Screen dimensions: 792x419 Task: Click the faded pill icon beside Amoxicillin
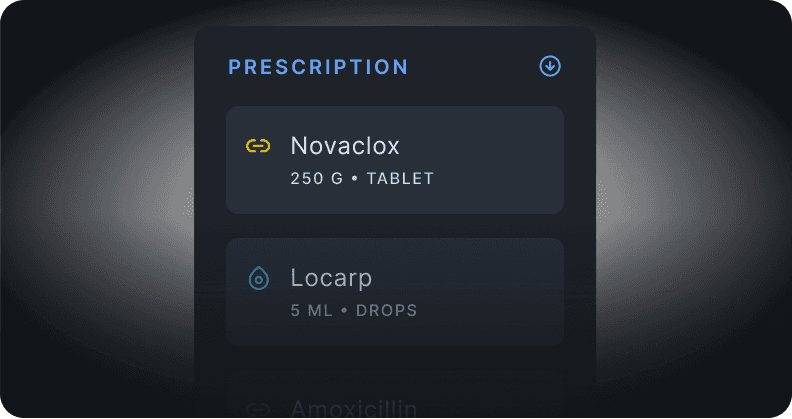[258, 409]
